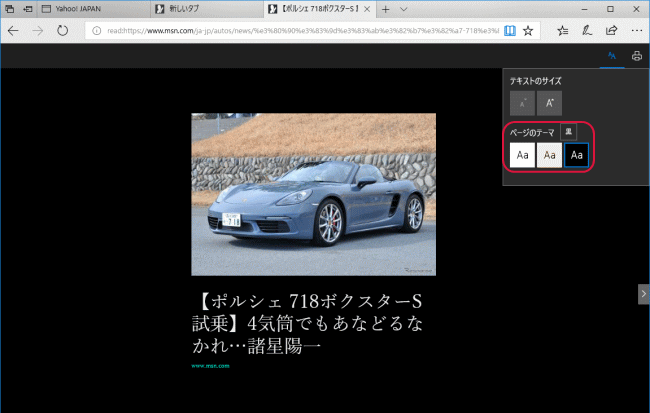The width and height of the screenshot is (650, 413).
Task: Click the article headline ポルシェ 718ボクスターS試乗
Action: [x=307, y=323]
